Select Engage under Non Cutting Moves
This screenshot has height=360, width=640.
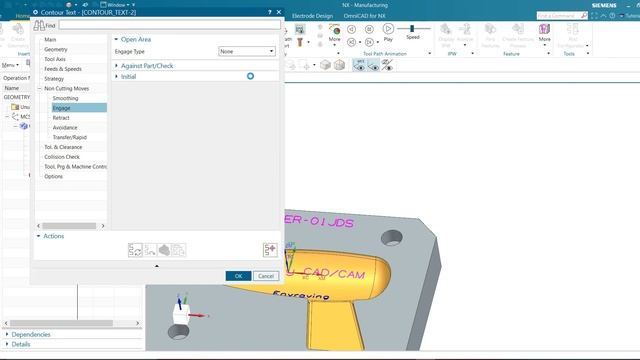[x=61, y=108]
